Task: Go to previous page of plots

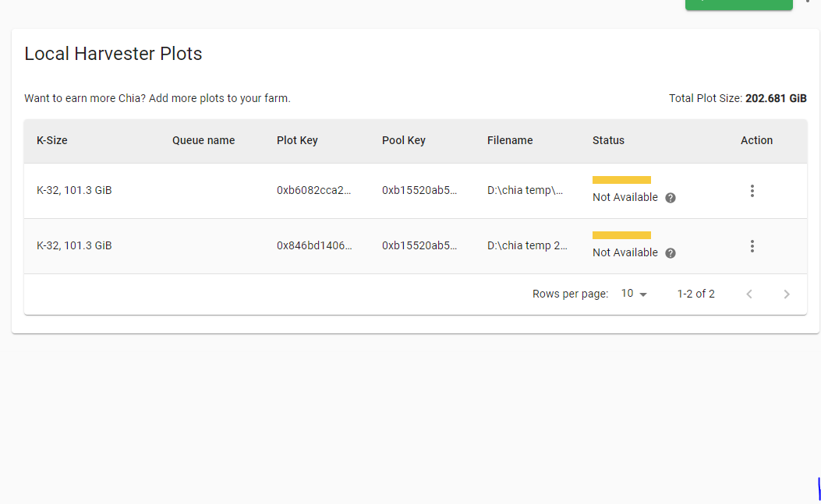Action: 749,294
